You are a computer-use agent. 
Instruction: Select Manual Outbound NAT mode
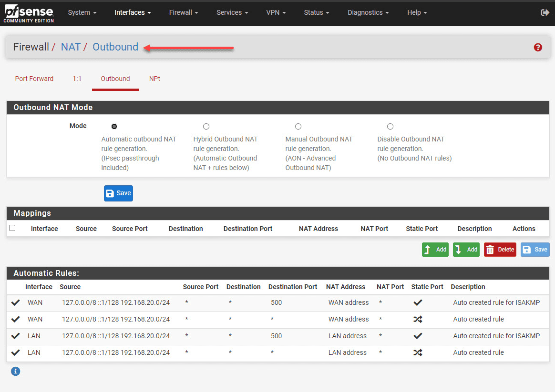coord(298,127)
